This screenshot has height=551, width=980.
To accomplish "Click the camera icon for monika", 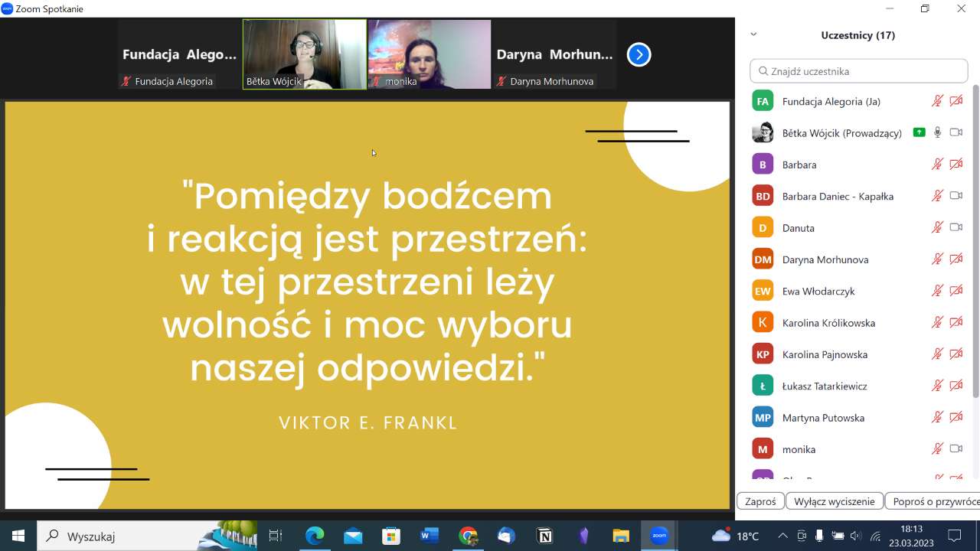I will 955,449.
